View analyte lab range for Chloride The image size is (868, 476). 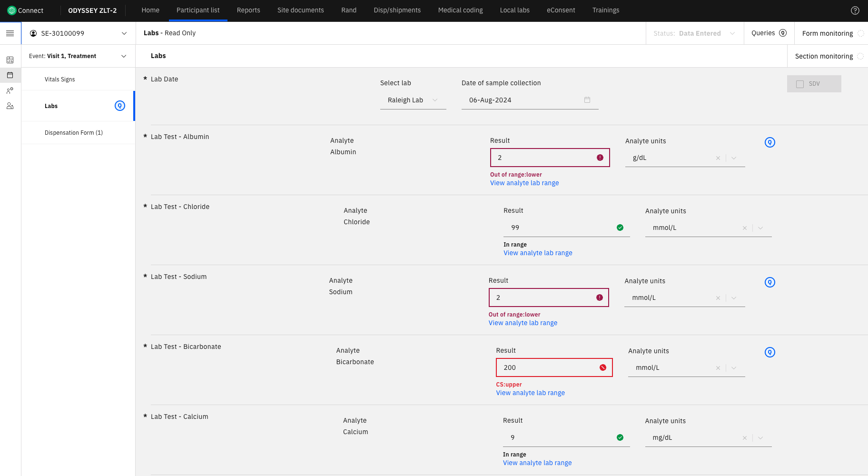point(538,253)
